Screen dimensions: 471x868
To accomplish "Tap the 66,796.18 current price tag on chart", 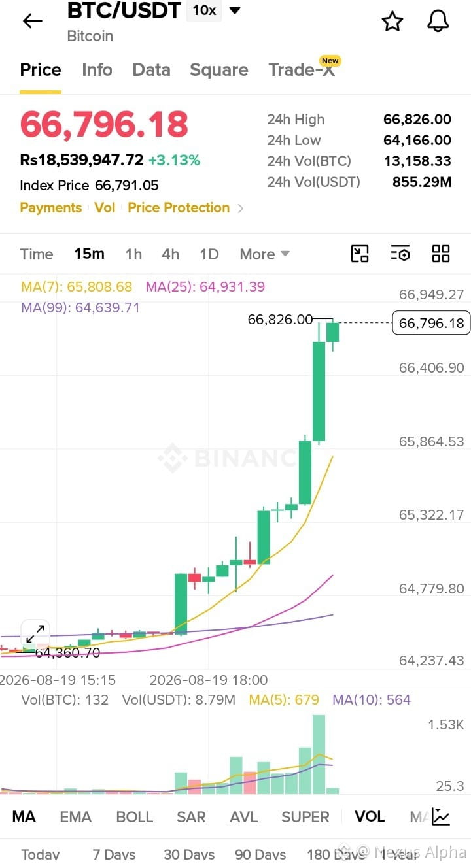I will coord(431,323).
